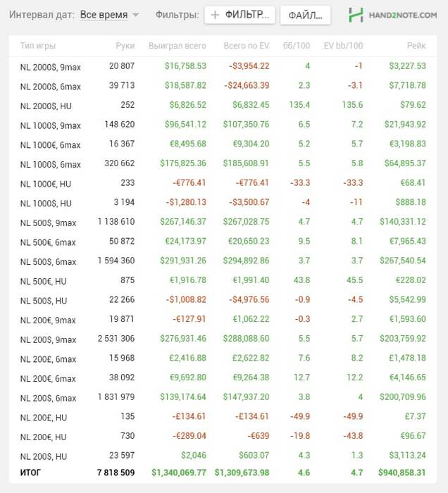Sort by 'Рейк' column header
This screenshot has height=493, width=448.
pyautogui.click(x=416, y=46)
